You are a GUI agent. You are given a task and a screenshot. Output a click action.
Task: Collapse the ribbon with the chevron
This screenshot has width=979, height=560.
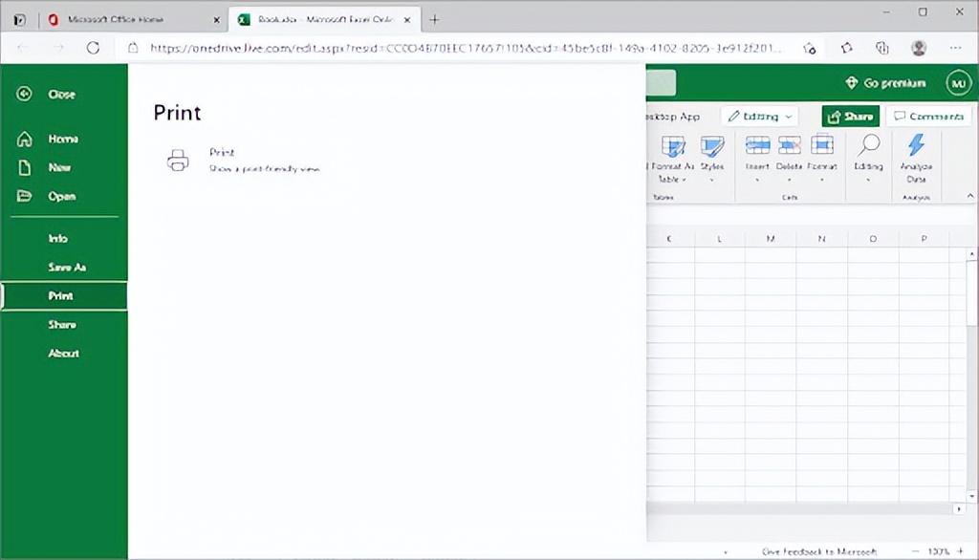[x=970, y=196]
